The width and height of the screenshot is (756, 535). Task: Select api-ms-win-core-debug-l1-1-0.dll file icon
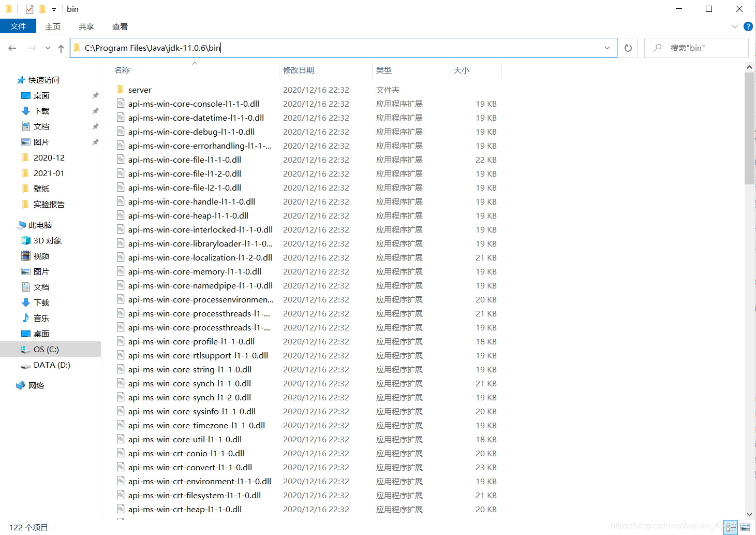120,131
